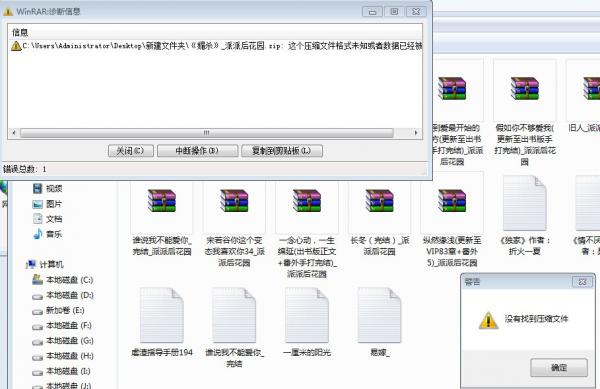Select the 长冬(完结)_派派后花园 archive icon
The width and height of the screenshot is (600, 389).
click(x=379, y=200)
